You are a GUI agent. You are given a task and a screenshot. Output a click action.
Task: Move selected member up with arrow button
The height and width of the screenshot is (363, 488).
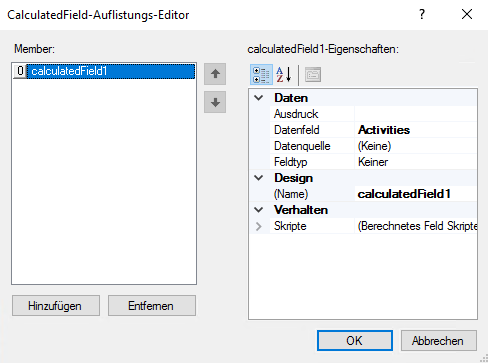point(215,74)
